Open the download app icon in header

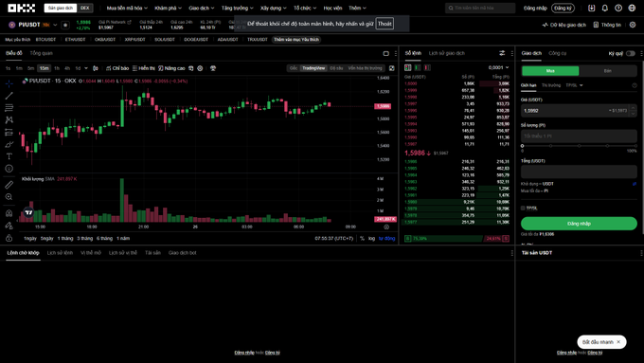click(591, 8)
